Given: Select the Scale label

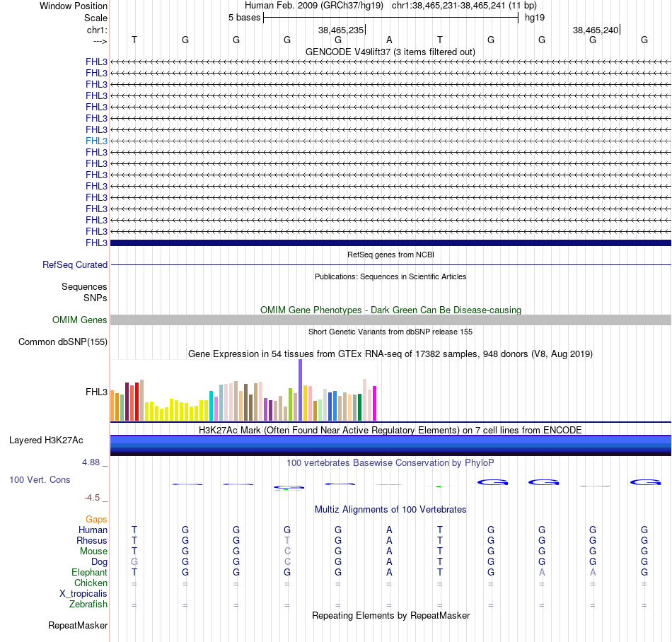Looking at the screenshot, I should tap(95, 18).
